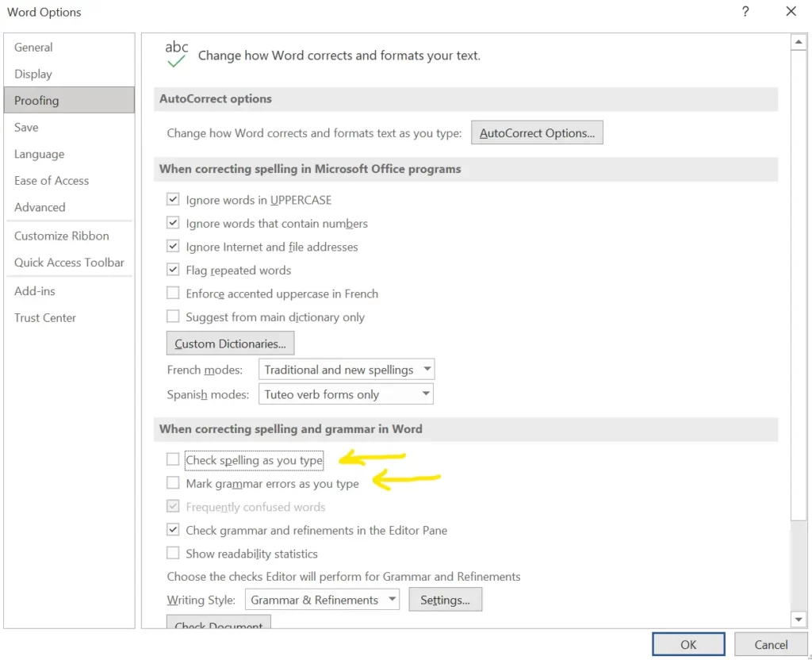Confirm changes with the OK button

click(x=688, y=644)
